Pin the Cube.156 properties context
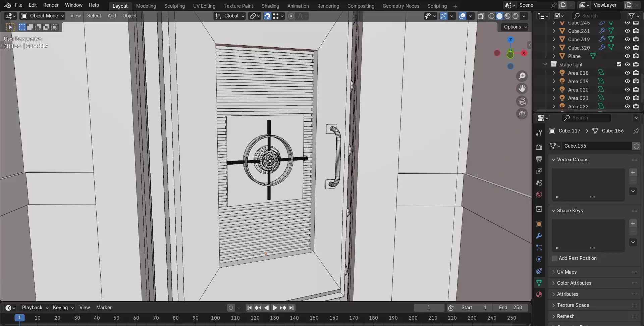The width and height of the screenshot is (644, 326). tap(636, 131)
